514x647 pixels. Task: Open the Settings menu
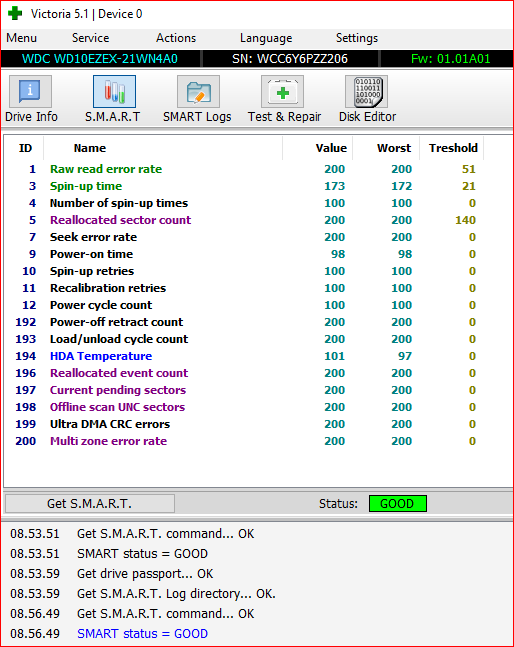click(x=357, y=38)
